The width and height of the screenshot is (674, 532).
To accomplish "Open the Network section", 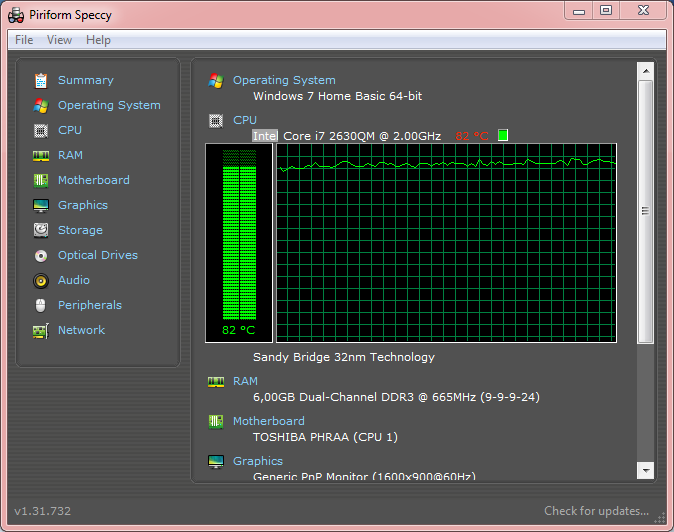I will [81, 330].
